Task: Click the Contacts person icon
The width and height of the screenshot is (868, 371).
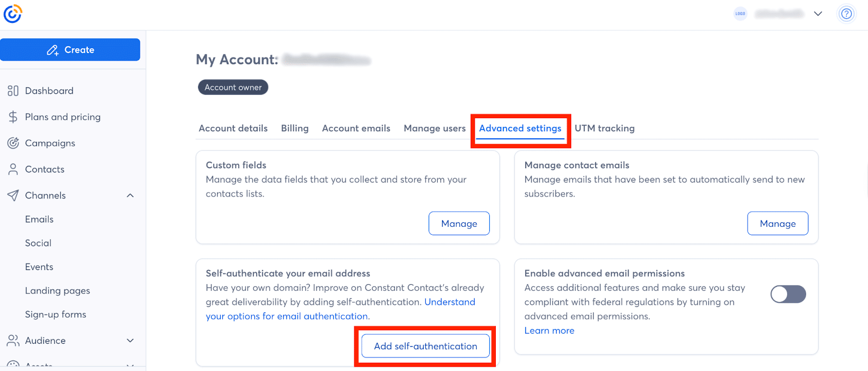Action: (13, 169)
